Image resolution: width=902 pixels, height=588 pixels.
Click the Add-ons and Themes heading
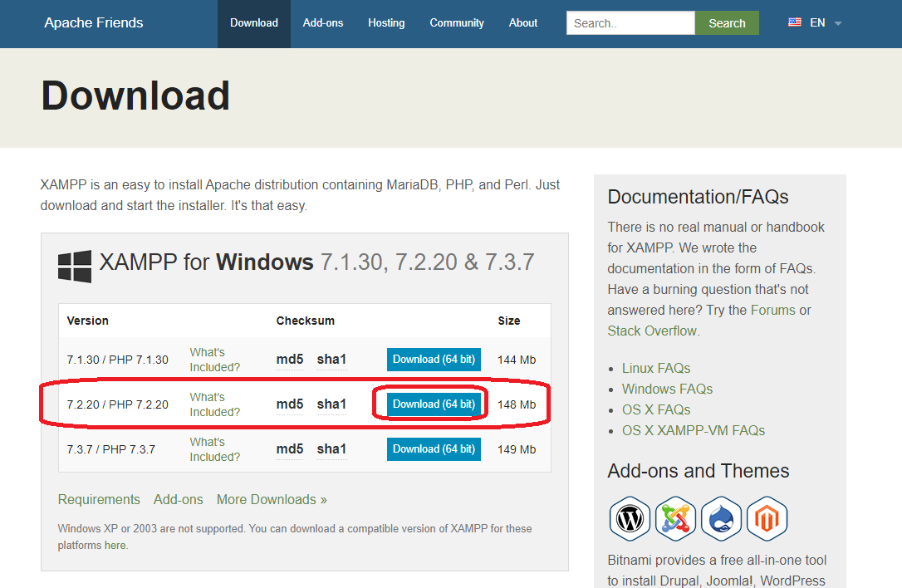699,471
